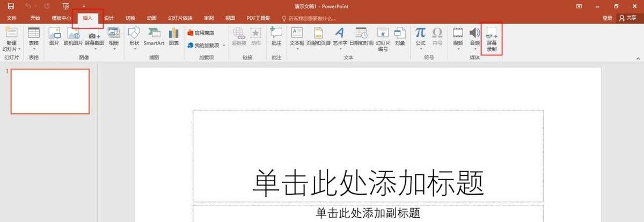Open the 模板中心 tab
The width and height of the screenshot is (644, 222).
(x=61, y=18)
